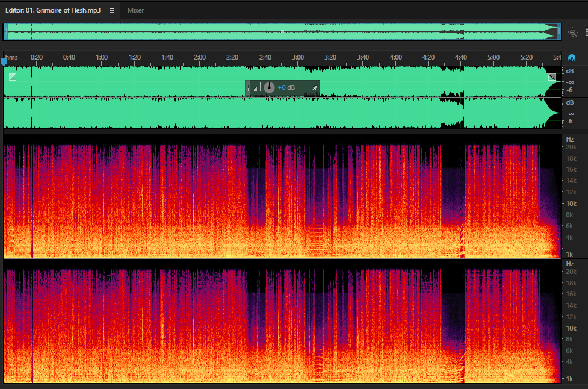Click the 10k label on the upper frequency scale
Screen dimensions: 588x389
point(571,204)
